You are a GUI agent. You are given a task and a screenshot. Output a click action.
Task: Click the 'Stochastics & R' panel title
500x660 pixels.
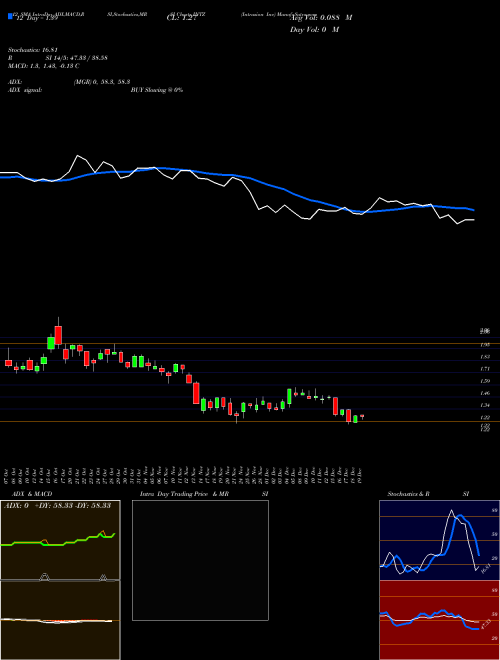tap(408, 494)
